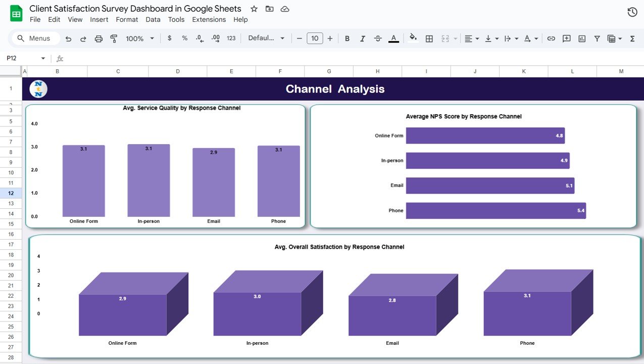Open the Data menu
Viewport: 644px width, 364px height.
153,19
